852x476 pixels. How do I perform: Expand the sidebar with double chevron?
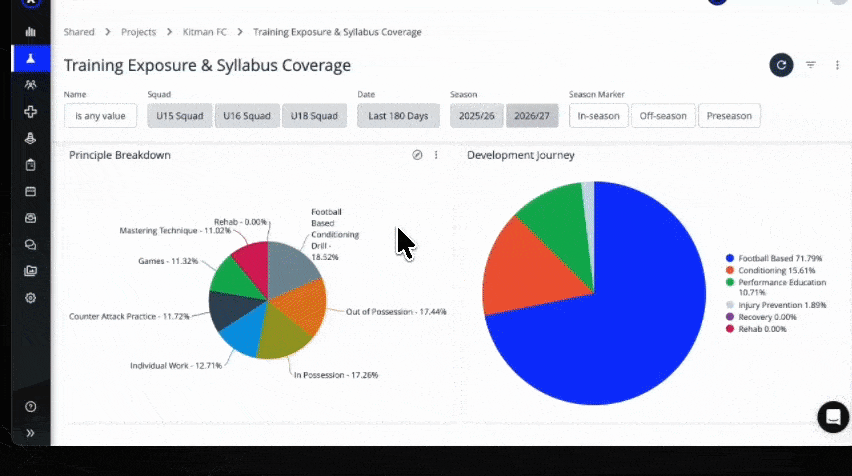[30, 433]
